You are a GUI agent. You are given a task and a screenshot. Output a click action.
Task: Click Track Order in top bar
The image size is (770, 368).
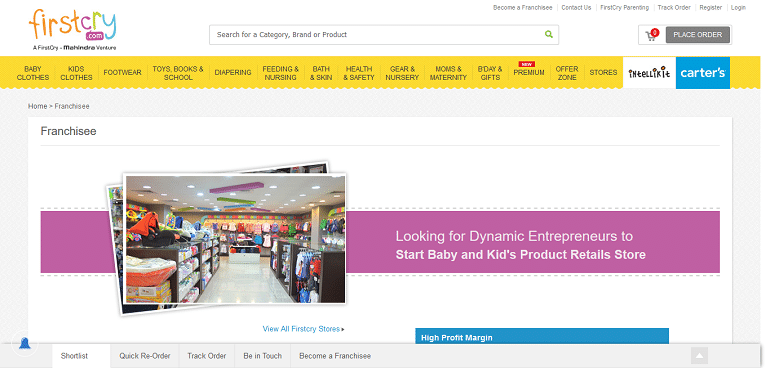pyautogui.click(x=674, y=7)
